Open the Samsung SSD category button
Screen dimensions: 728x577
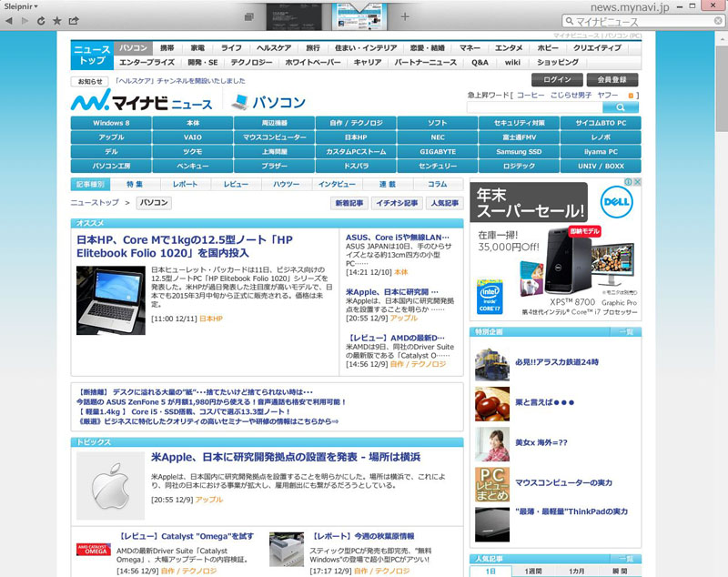[519, 152]
